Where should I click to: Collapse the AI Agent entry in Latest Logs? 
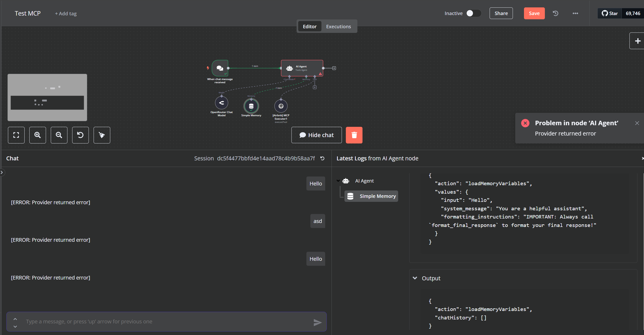pyautogui.click(x=339, y=181)
